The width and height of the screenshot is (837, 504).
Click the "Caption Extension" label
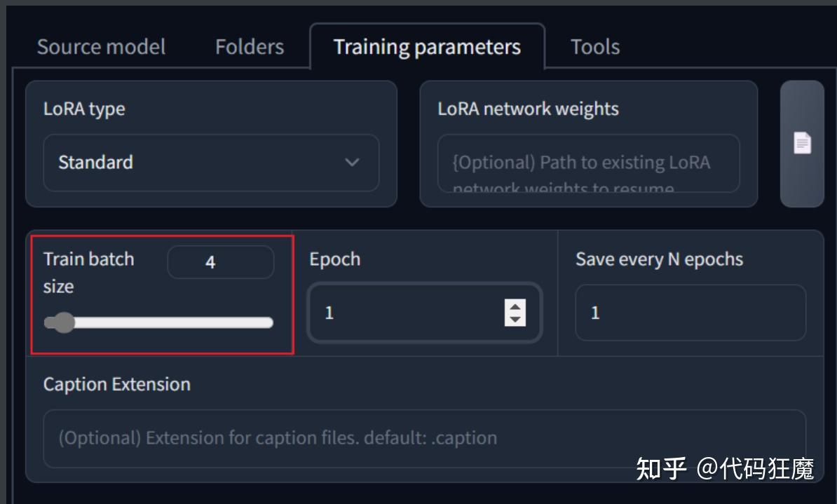[117, 384]
